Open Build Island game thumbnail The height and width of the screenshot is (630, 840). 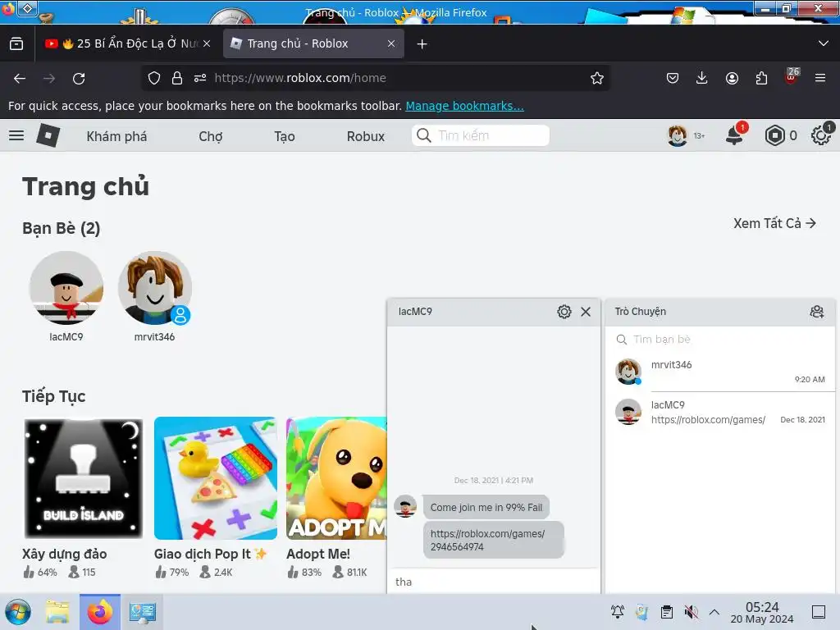pos(84,478)
